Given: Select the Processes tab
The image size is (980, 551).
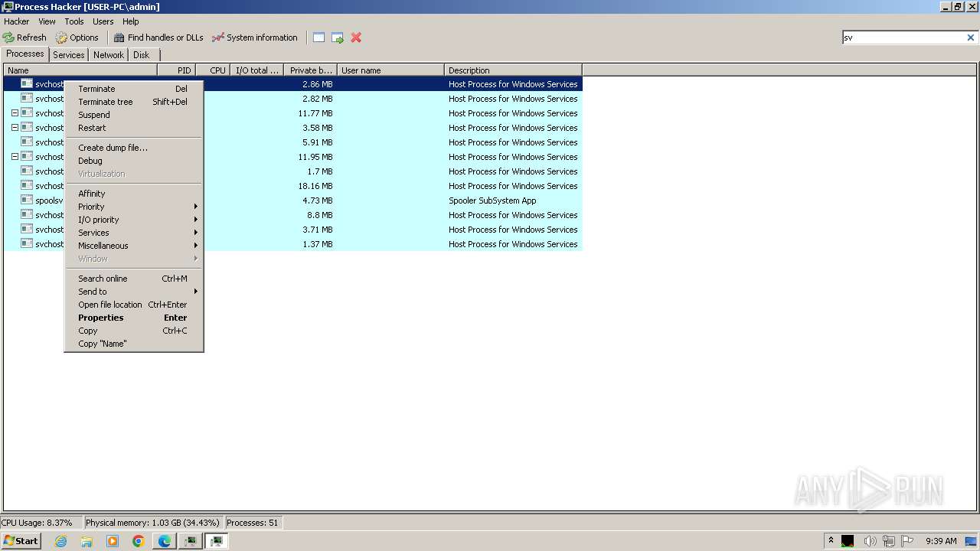Looking at the screenshot, I should coord(25,54).
